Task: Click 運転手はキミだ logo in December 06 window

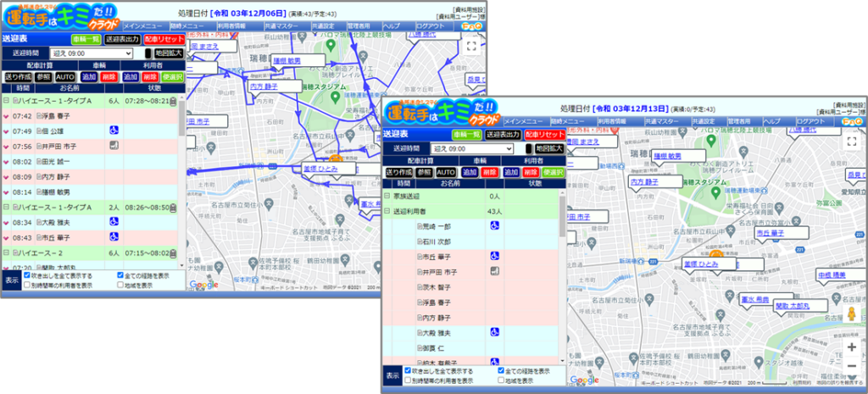Action: point(61,17)
